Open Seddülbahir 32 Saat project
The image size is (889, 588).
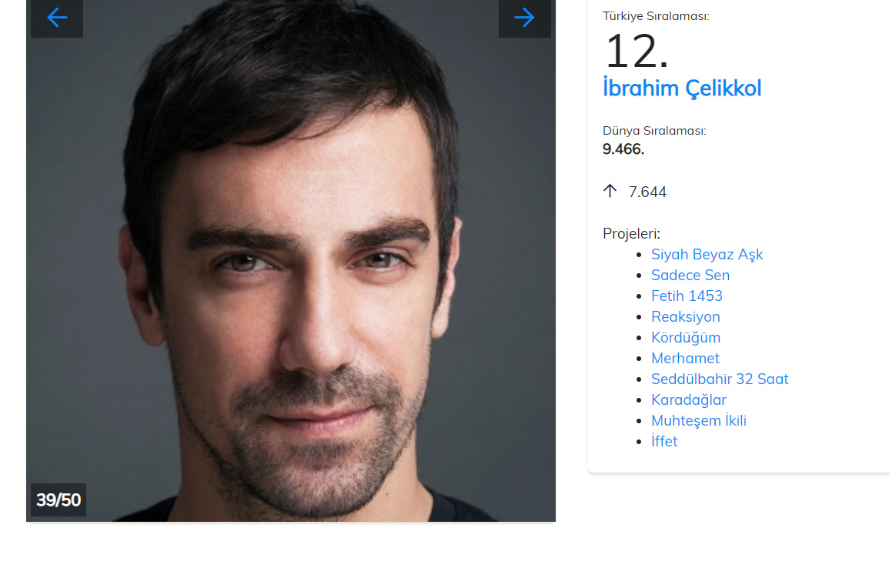click(x=720, y=379)
